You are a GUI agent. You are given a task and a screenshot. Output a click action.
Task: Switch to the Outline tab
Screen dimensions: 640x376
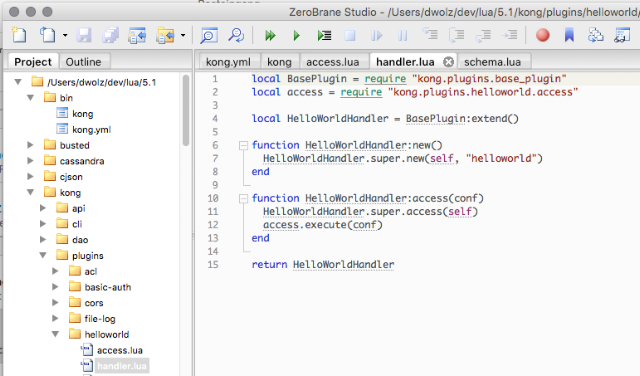point(84,62)
